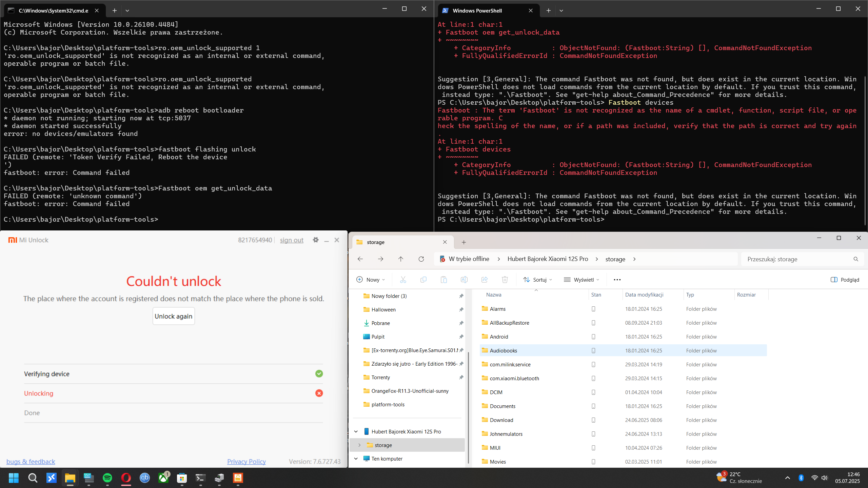Open qBittorrent from the taskbar
Viewport: 868px width, 488px height.
point(145,478)
